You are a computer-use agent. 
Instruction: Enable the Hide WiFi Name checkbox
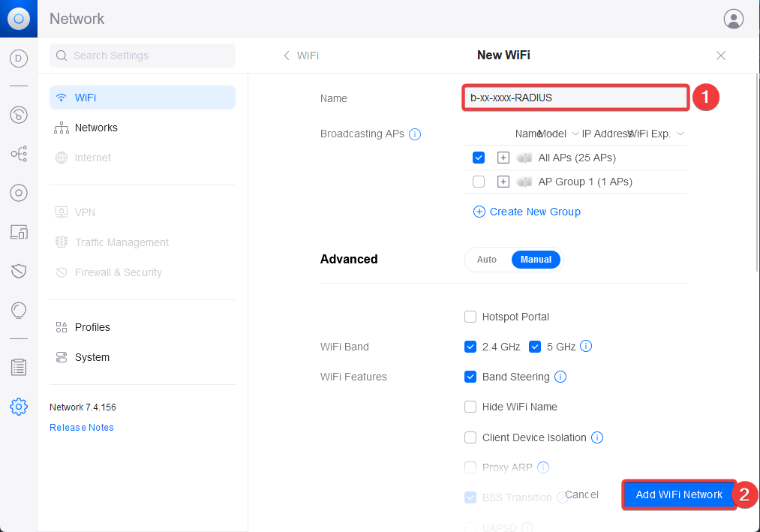point(470,407)
